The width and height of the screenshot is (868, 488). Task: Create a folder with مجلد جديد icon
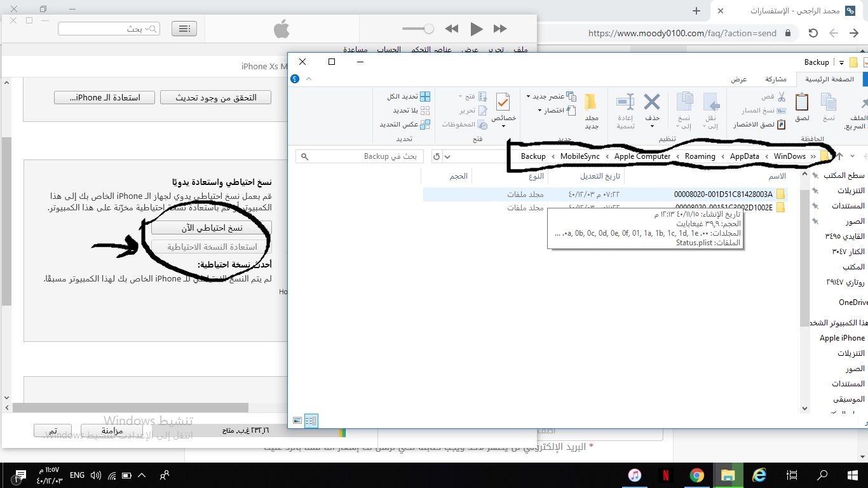tap(591, 102)
